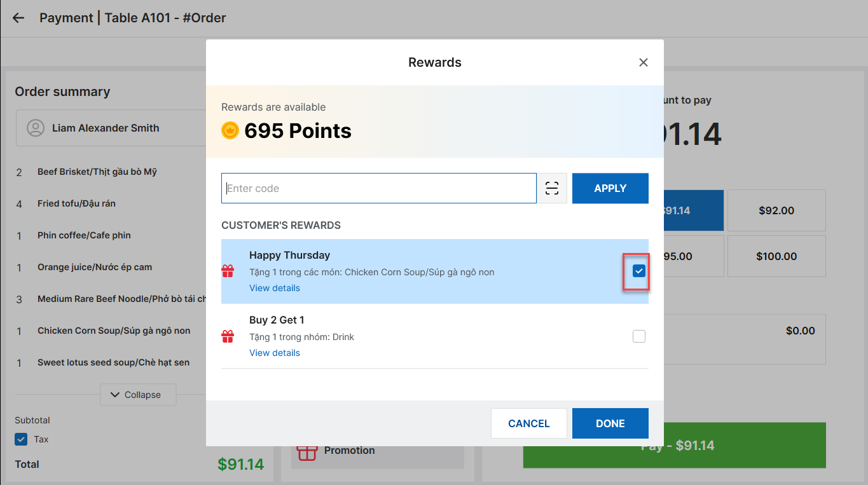Toggle the Tax checkbox
Screen dimensions: 868x485
click(x=21, y=439)
